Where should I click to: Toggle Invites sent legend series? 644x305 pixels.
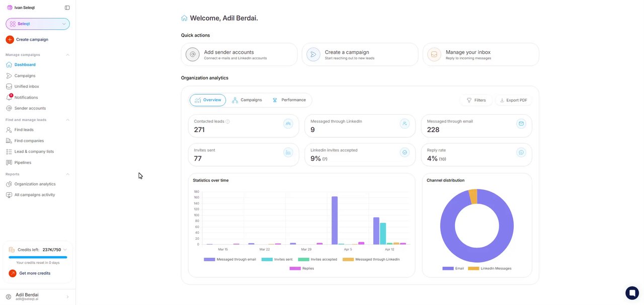pos(277,259)
